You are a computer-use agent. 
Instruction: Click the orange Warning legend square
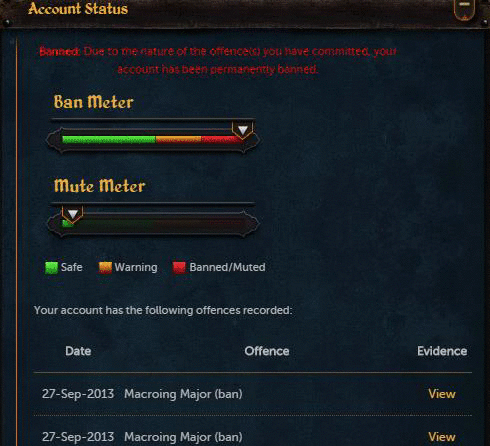coord(105,268)
